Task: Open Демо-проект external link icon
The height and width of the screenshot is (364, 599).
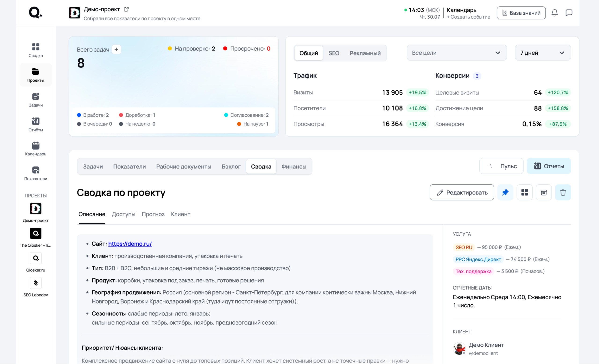Action: coord(126,9)
